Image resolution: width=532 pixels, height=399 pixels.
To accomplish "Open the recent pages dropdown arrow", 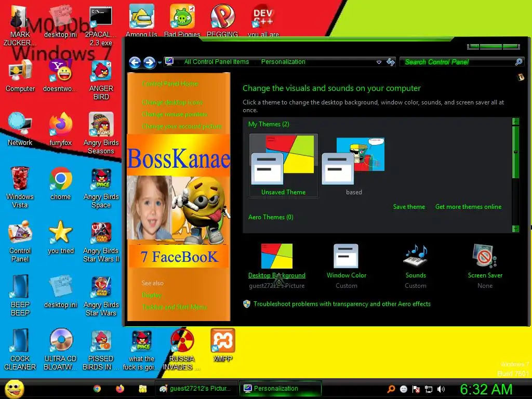I will (159, 63).
